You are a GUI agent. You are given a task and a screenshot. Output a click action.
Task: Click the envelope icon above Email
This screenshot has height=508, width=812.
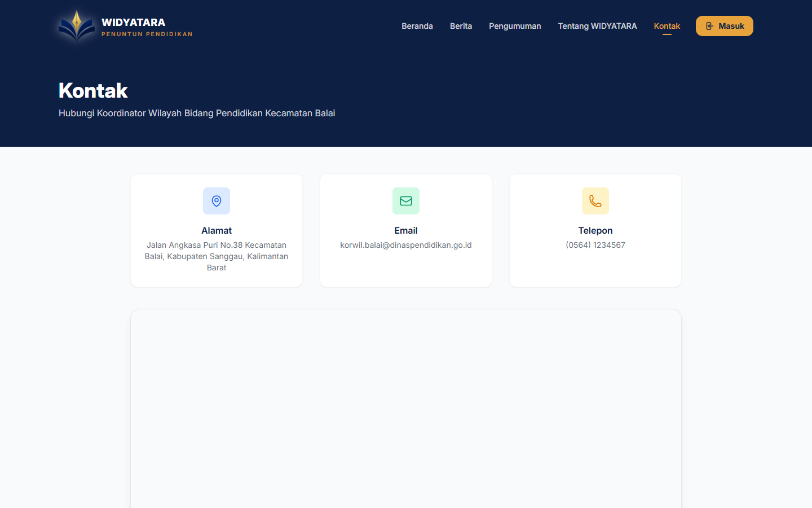tap(406, 201)
